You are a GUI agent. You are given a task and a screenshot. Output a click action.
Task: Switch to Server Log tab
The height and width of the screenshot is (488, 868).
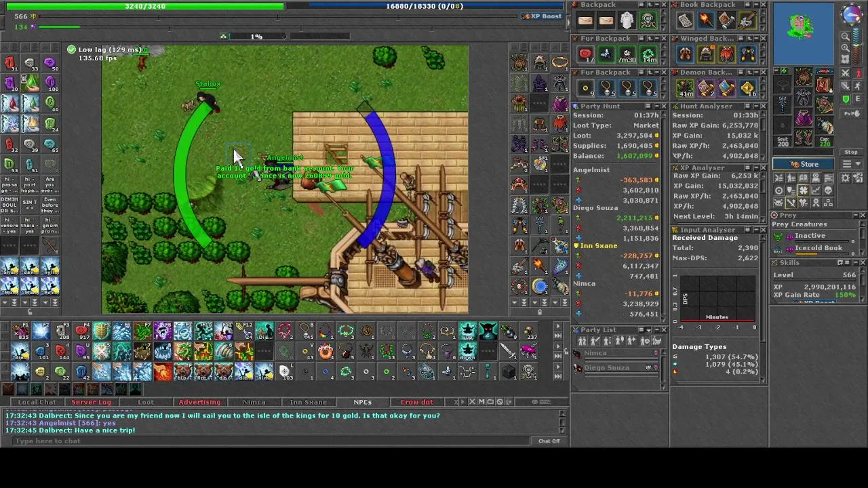(92, 402)
